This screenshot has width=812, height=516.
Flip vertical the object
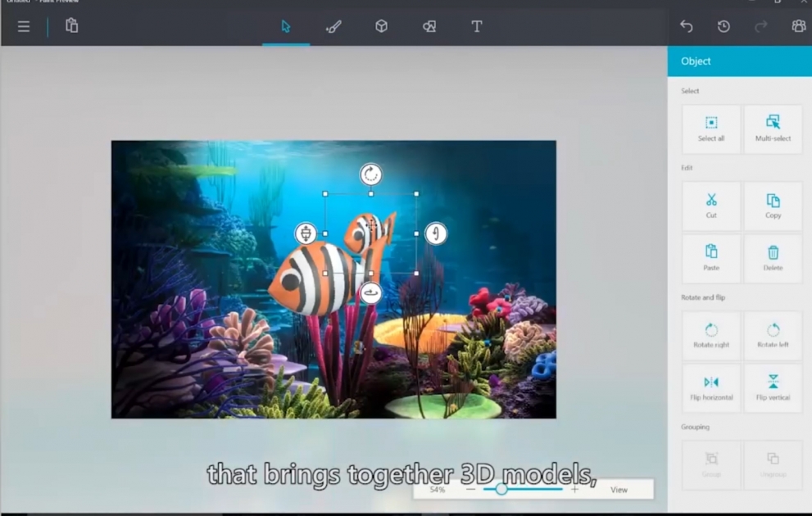pyautogui.click(x=773, y=388)
